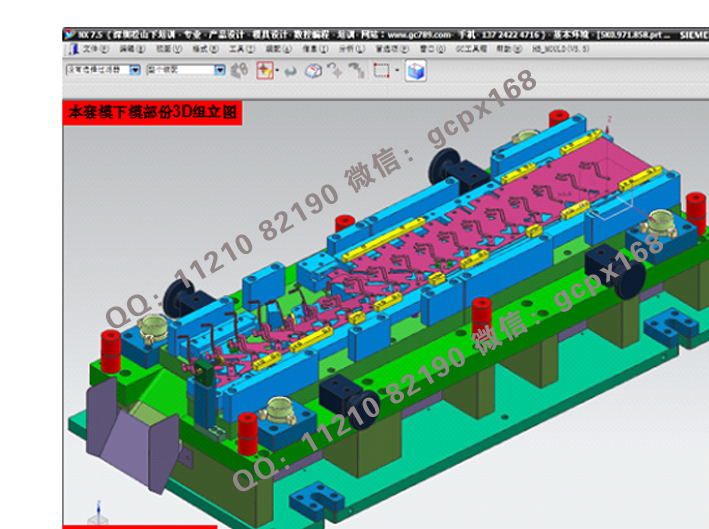Click the NX application icon in title bar
This screenshot has width=709, height=529.
tap(69, 34)
